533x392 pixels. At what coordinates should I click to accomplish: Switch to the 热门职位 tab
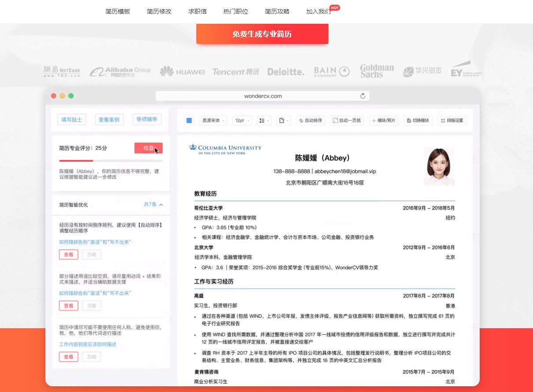point(235,11)
